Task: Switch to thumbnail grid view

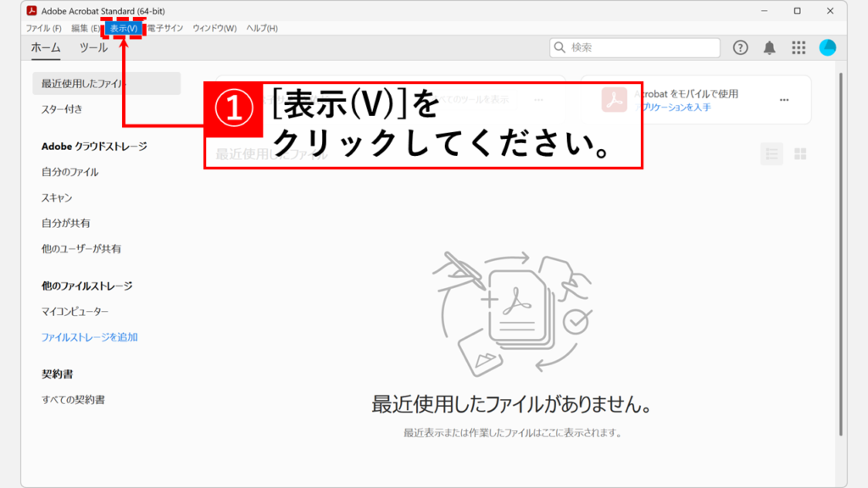Action: [800, 154]
